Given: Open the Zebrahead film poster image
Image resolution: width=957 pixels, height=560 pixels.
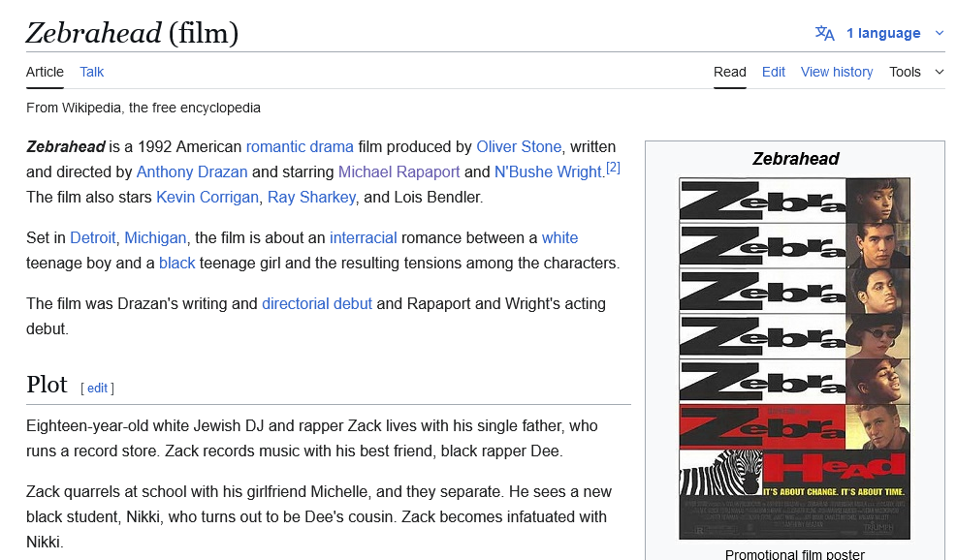Looking at the screenshot, I should coord(795,358).
